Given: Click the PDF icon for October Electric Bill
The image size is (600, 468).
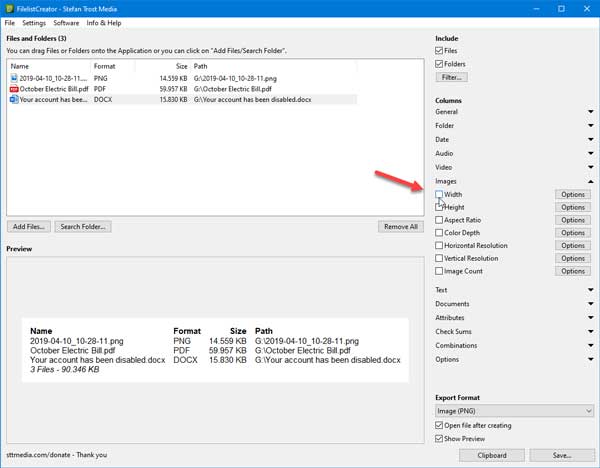Looking at the screenshot, I should (x=14, y=88).
